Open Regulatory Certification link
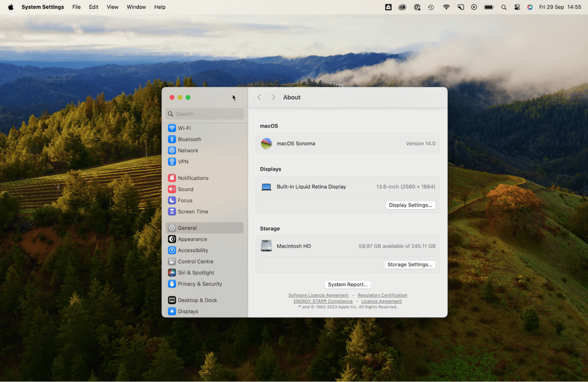This screenshot has height=382, width=588. coord(382,295)
